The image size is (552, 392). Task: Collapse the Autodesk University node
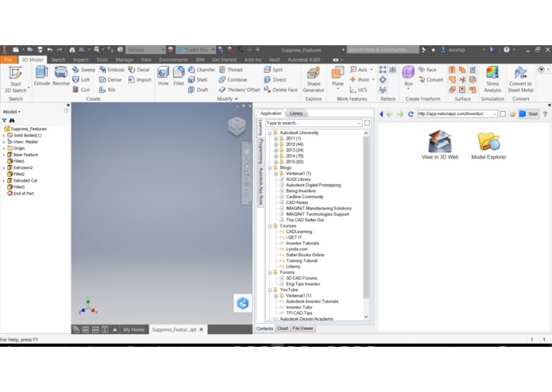tap(270, 133)
